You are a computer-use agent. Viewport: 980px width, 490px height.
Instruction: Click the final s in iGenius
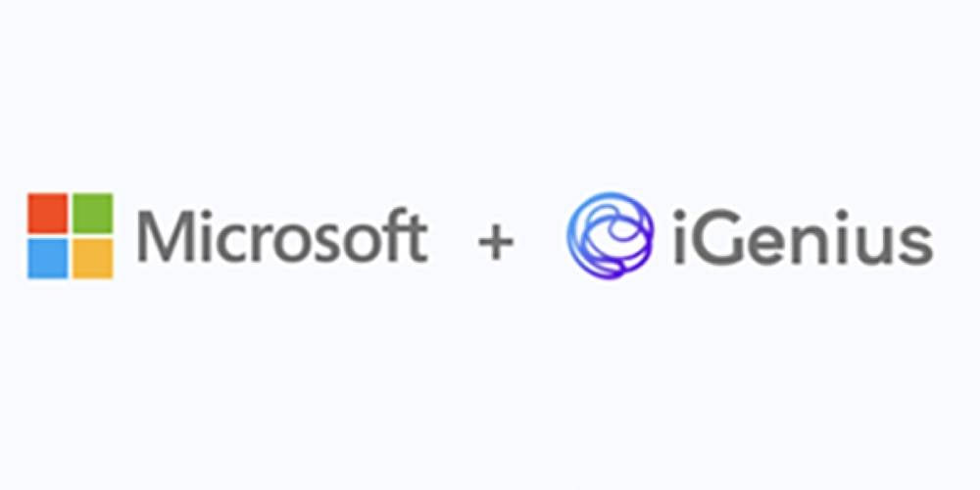coord(914,244)
